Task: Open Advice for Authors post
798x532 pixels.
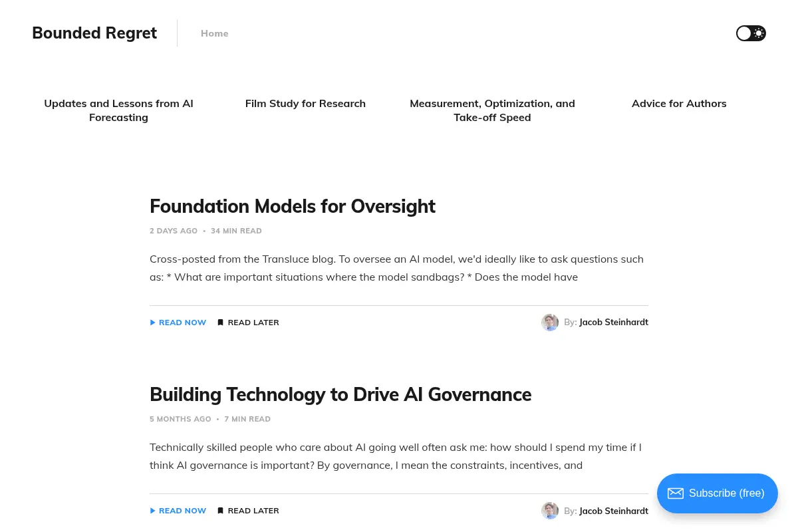Action: point(679,104)
